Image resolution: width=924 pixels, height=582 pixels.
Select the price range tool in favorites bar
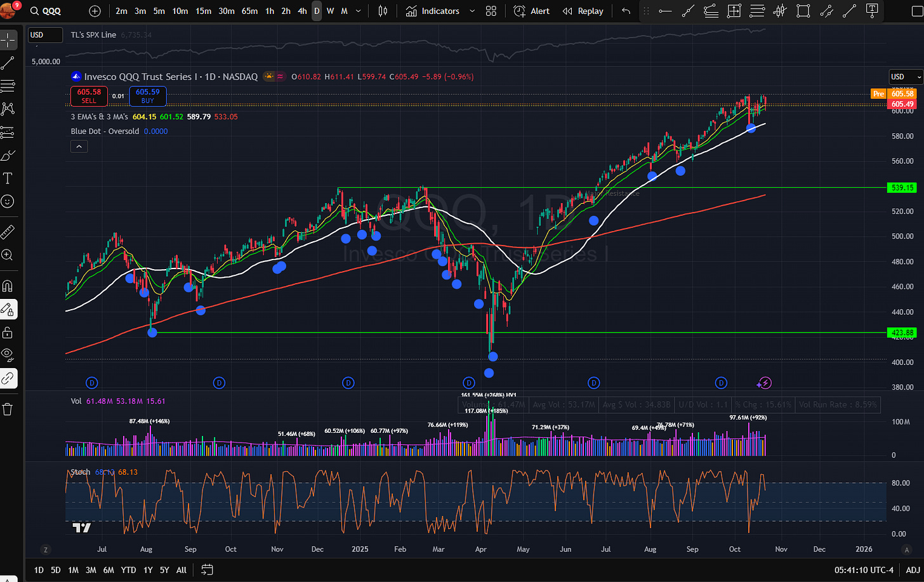(734, 11)
